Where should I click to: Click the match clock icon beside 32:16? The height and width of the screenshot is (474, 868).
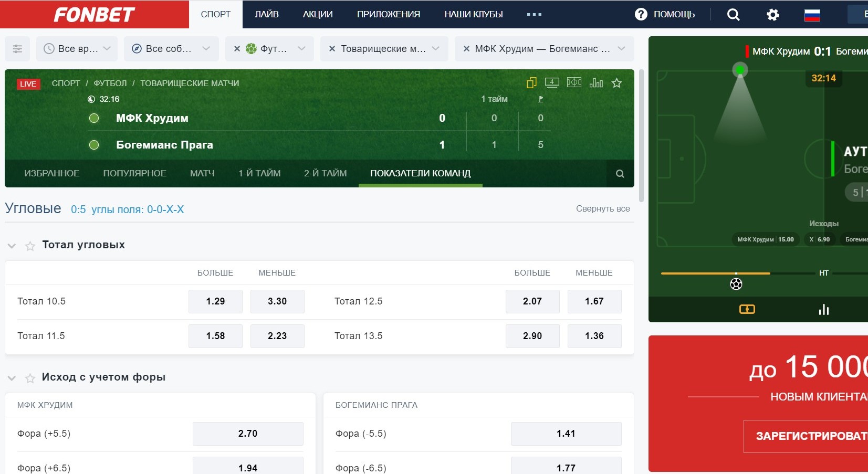(91, 99)
